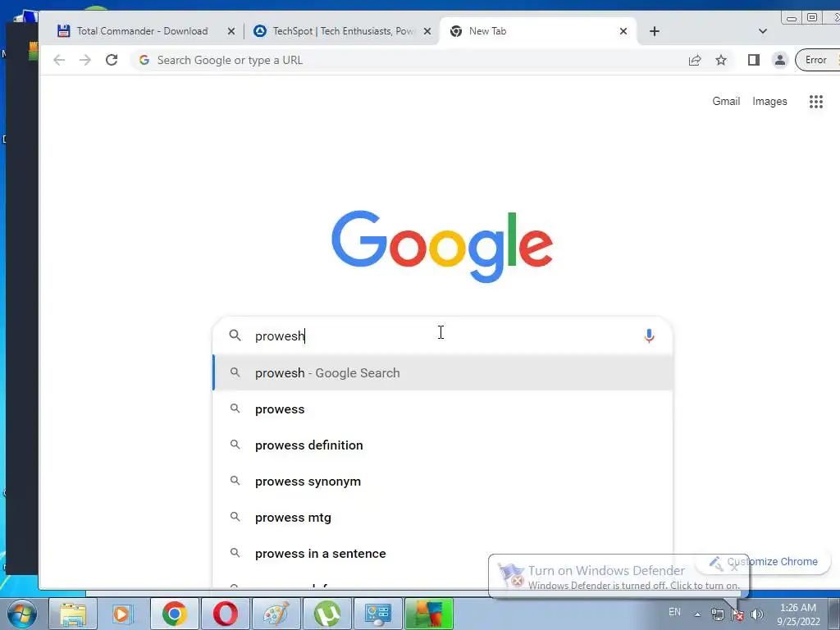Select 'prowesh - Google Search' suggestion

(x=442, y=373)
